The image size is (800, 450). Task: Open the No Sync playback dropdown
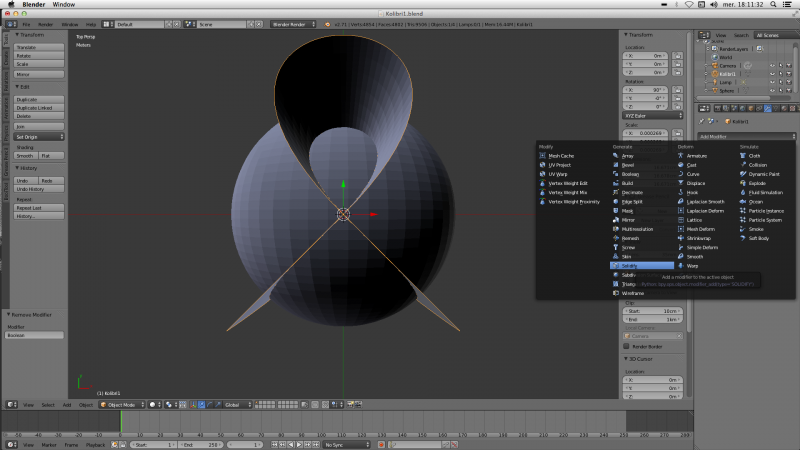[347, 445]
